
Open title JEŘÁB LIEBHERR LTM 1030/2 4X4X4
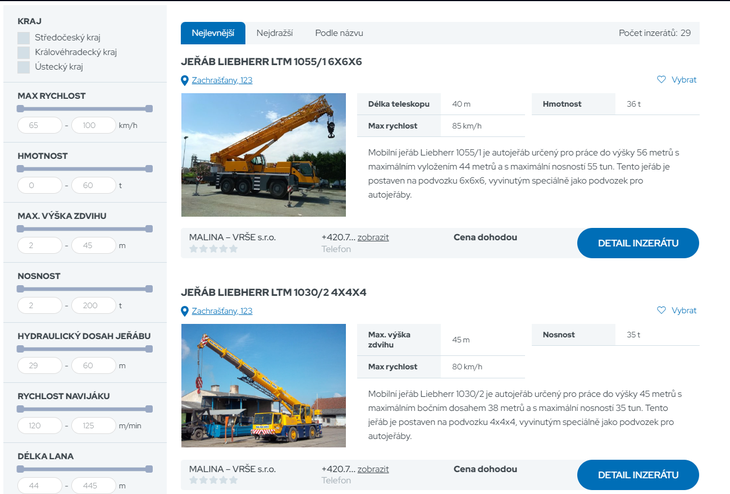point(274,292)
